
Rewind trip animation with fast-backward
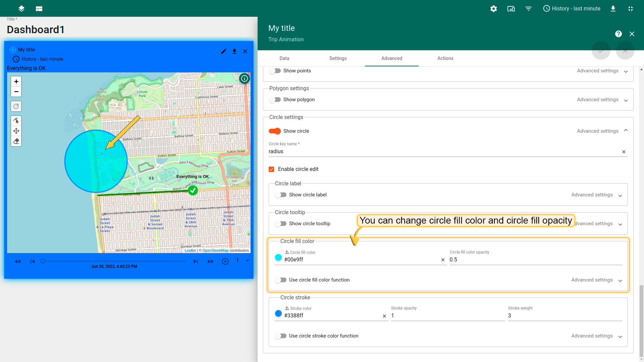[x=18, y=261]
